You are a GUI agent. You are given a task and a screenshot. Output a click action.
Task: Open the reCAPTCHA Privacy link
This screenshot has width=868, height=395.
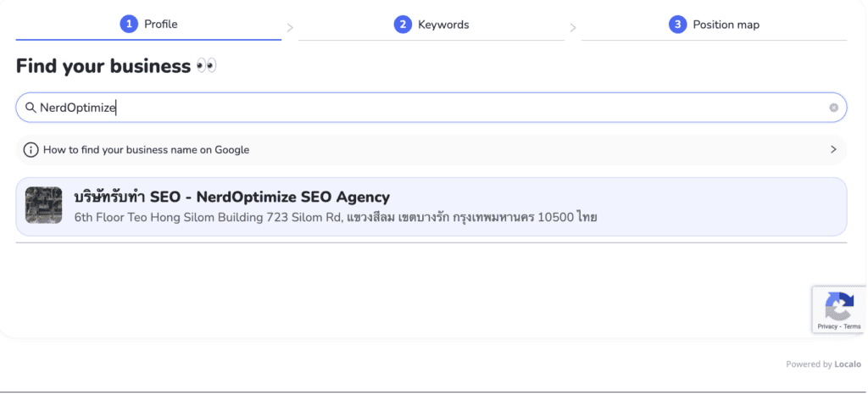(x=826, y=326)
